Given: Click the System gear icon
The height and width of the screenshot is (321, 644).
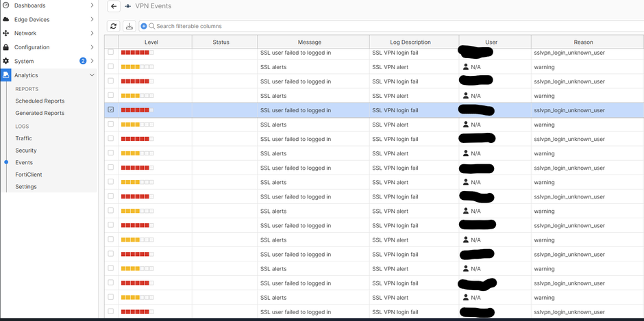Looking at the screenshot, I should 5,61.
